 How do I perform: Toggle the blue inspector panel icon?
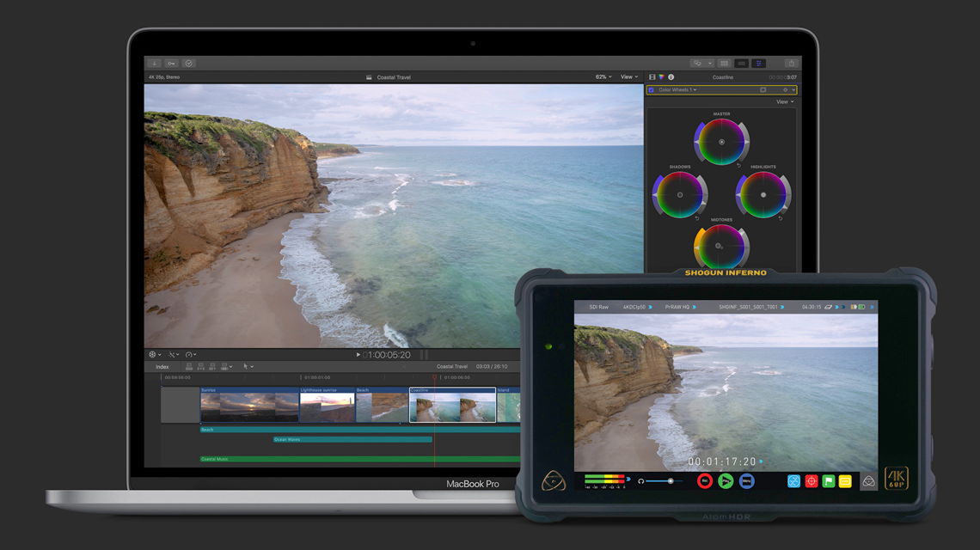pos(759,63)
